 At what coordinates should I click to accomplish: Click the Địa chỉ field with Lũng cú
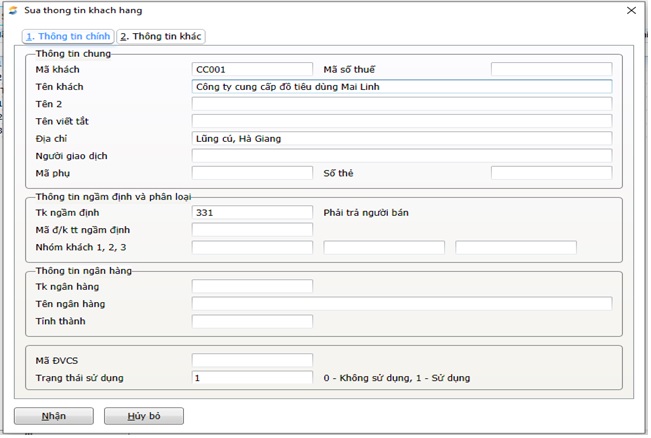(x=401, y=138)
